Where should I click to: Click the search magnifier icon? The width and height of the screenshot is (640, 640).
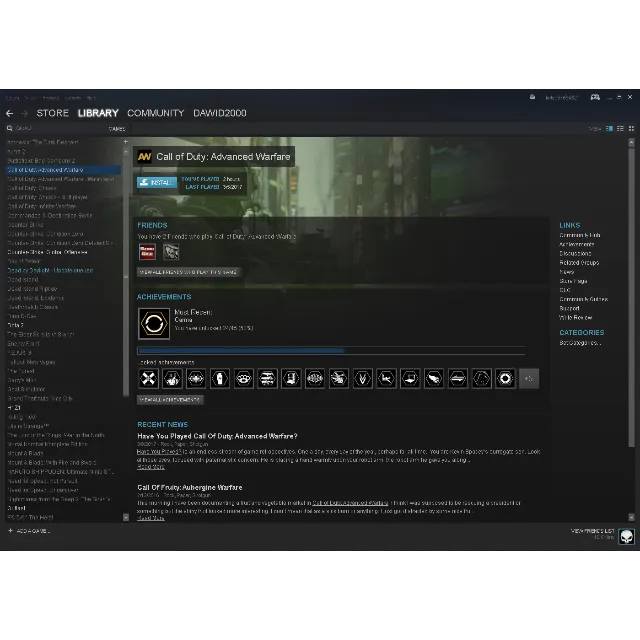(9, 129)
